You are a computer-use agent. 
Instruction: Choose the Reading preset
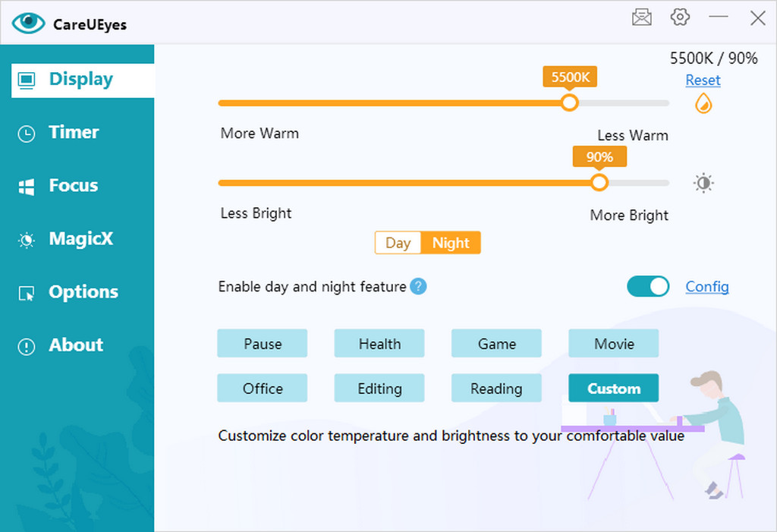[x=496, y=388]
